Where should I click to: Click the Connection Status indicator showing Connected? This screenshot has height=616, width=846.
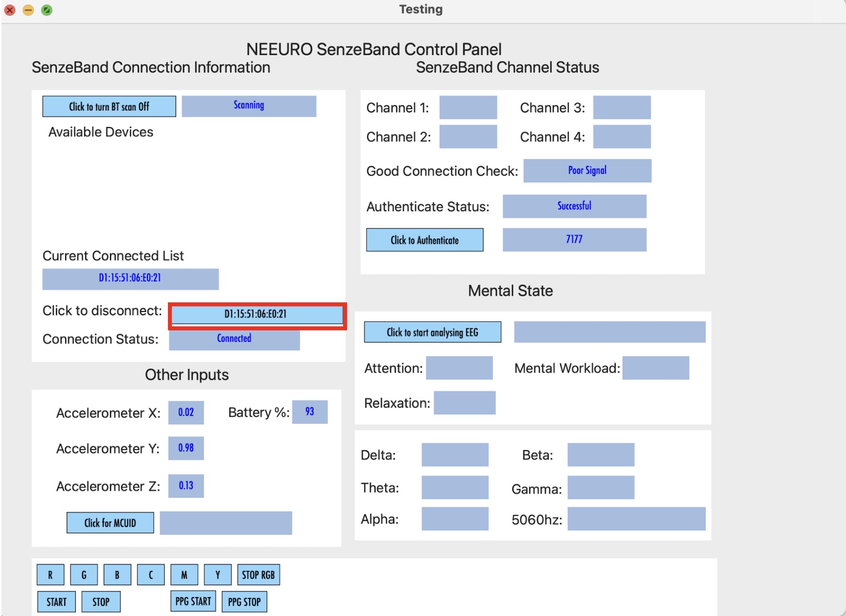(x=234, y=339)
